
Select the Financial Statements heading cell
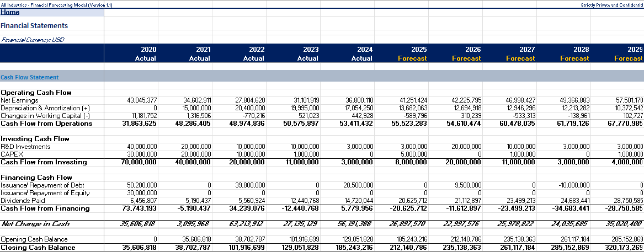[34, 25]
